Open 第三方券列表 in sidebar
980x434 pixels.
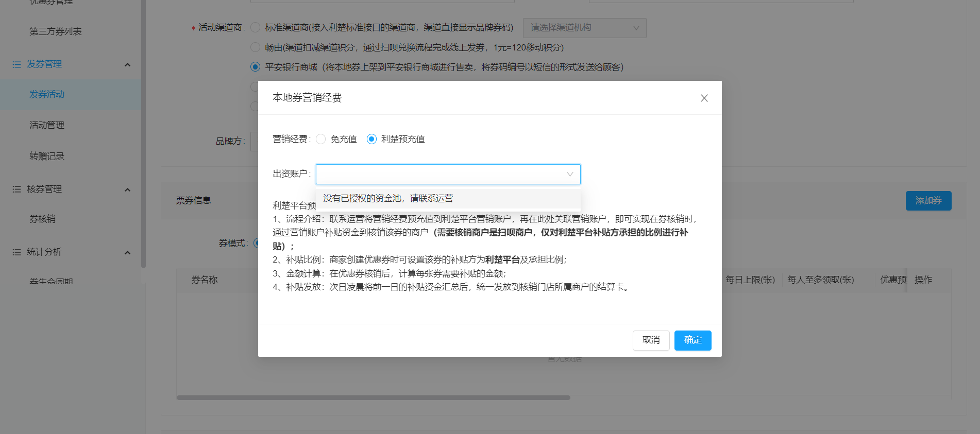[x=56, y=31]
